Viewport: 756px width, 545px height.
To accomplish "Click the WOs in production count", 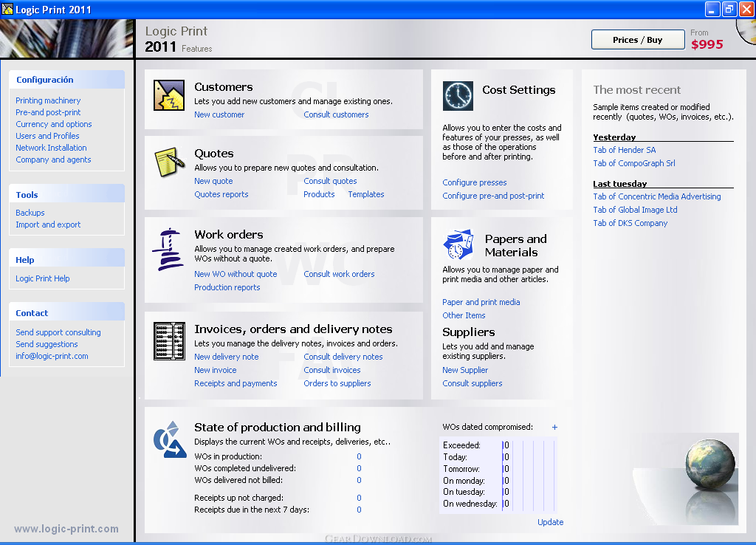I will [x=359, y=456].
